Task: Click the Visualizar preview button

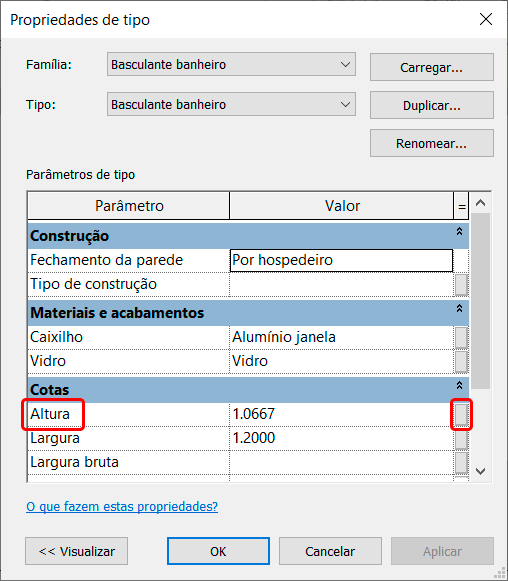Action: click(77, 551)
